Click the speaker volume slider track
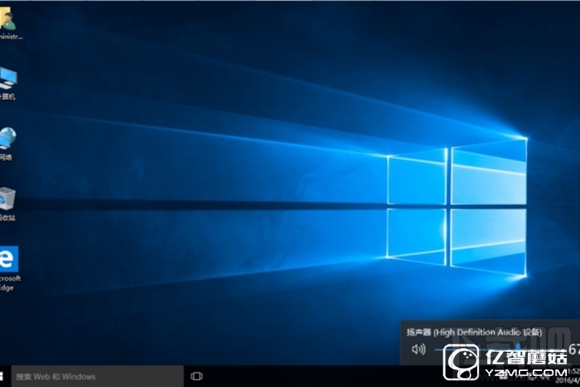Viewport: 580px width, 387px height. (x=499, y=349)
